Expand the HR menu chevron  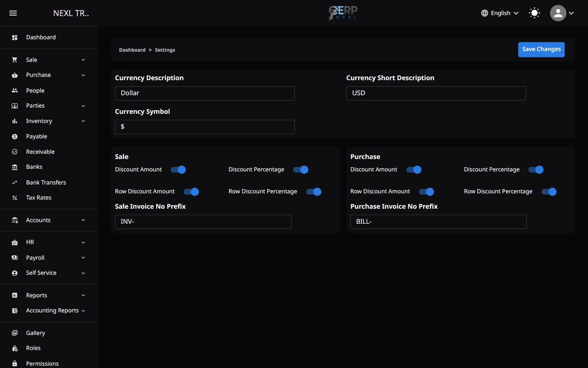[83, 243]
